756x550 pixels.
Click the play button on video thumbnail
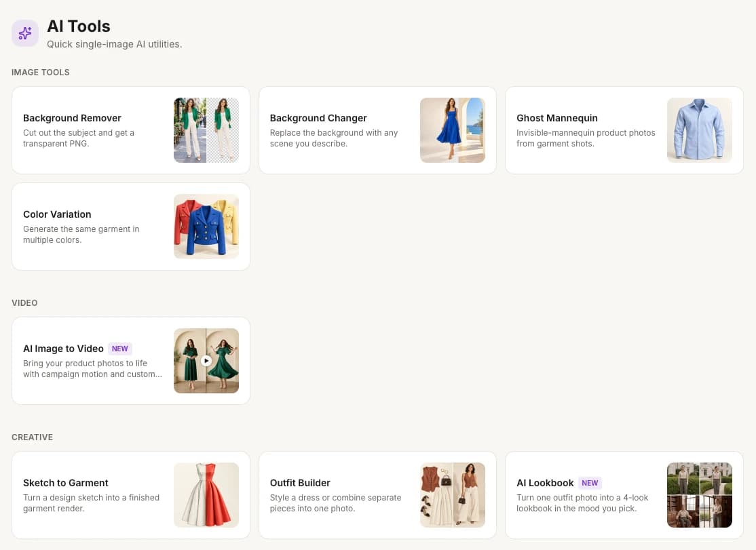(206, 361)
